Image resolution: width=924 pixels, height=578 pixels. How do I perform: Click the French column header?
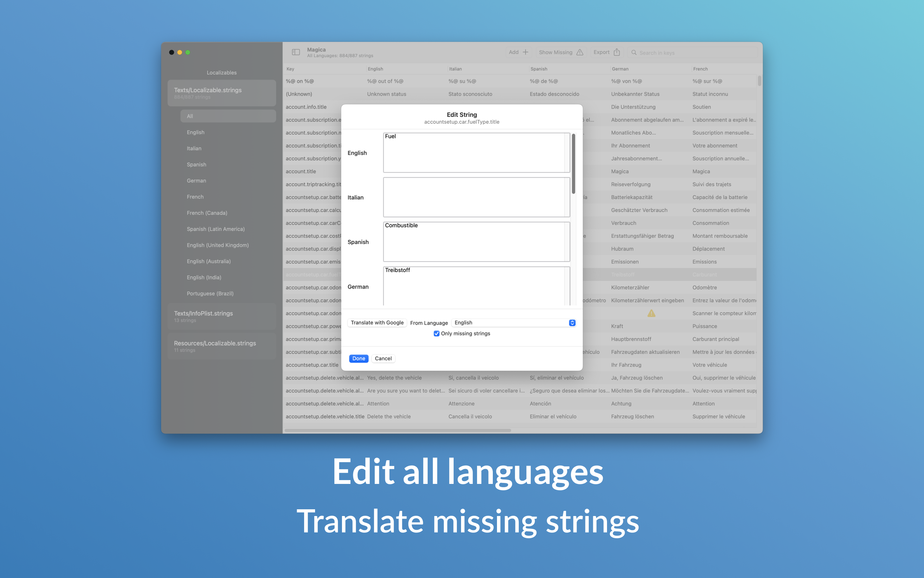[724, 69]
